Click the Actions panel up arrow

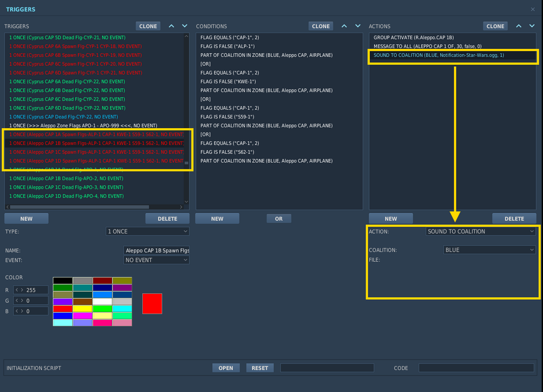(519, 26)
